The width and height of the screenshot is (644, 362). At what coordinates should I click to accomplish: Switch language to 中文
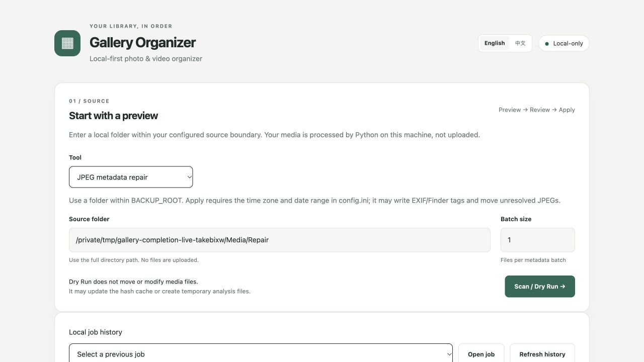pyautogui.click(x=520, y=43)
